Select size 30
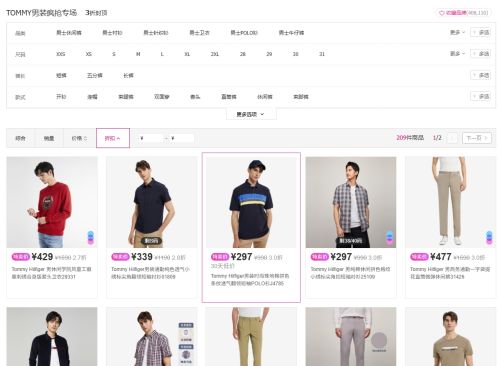The width and height of the screenshot is (500, 366). [x=295, y=54]
